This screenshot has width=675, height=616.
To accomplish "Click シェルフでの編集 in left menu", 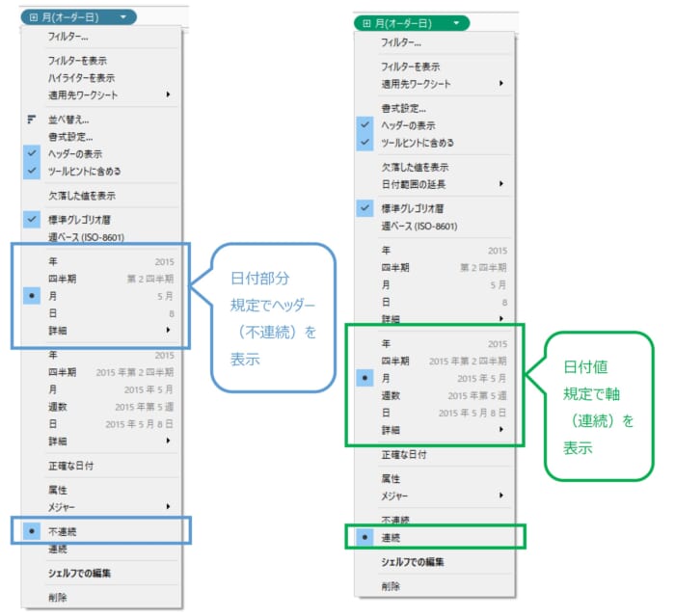I will (101, 573).
